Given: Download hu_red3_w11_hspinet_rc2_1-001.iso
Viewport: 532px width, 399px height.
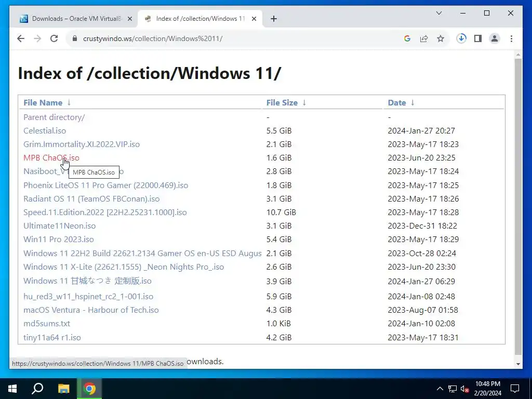Looking at the screenshot, I should coord(88,297).
